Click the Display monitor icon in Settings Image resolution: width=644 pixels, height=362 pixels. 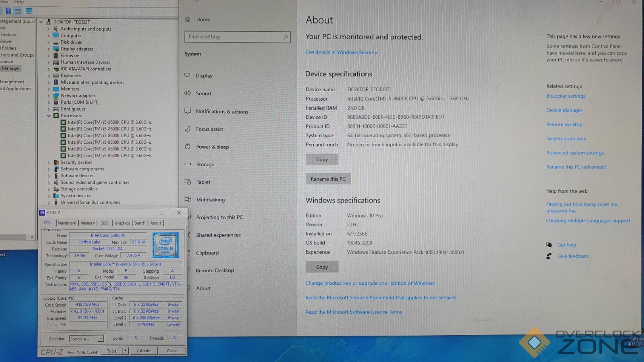click(x=187, y=75)
